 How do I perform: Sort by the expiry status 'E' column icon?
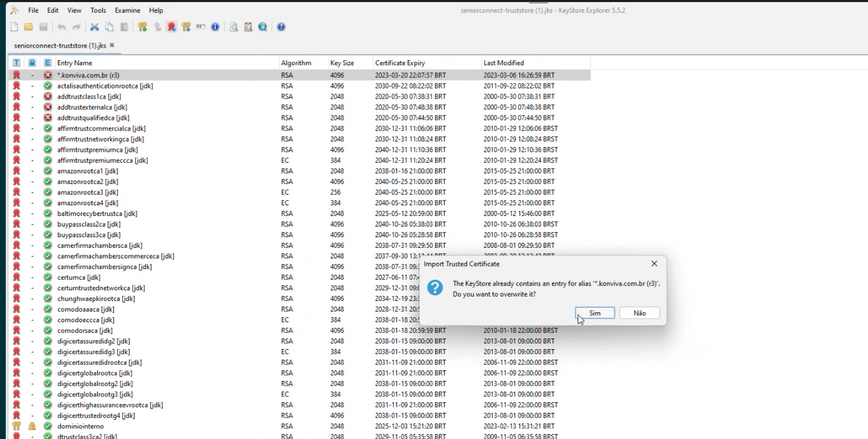point(48,63)
